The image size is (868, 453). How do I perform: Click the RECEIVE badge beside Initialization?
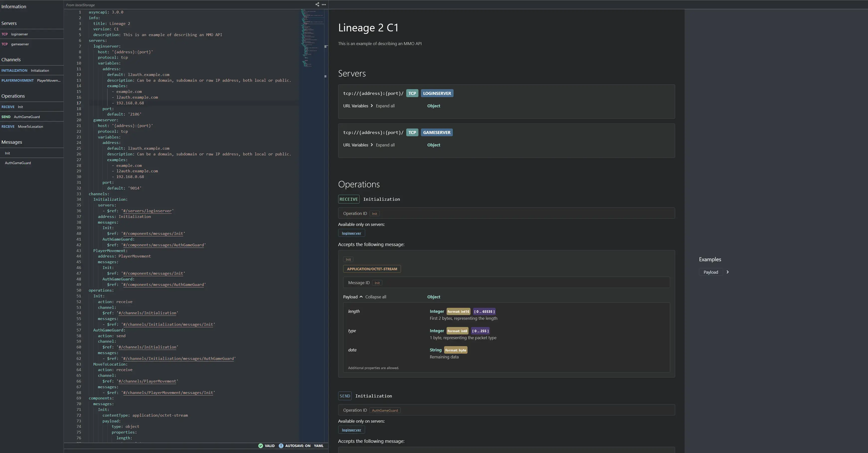click(x=349, y=199)
